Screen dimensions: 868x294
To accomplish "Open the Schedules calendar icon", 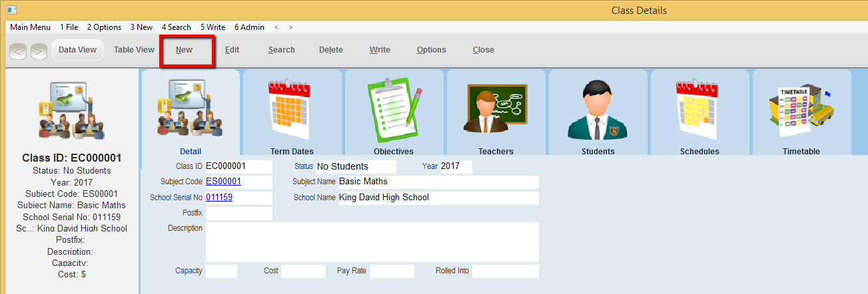I will (699, 110).
